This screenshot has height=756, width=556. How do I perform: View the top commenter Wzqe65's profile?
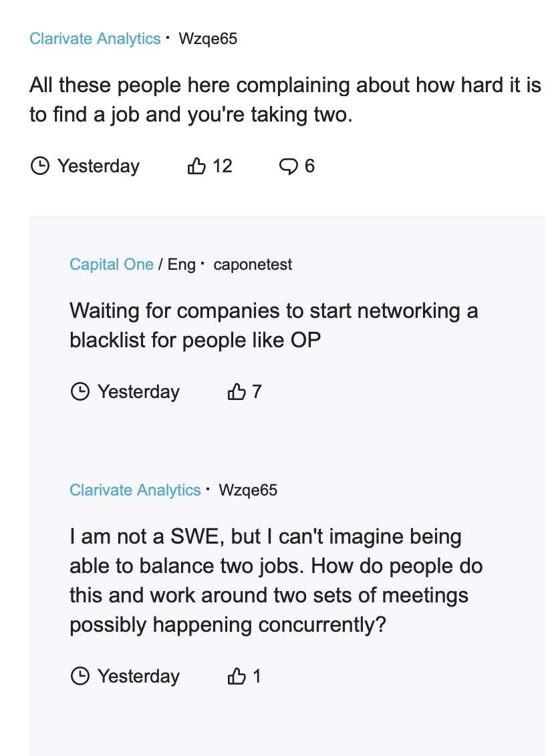coord(208,39)
